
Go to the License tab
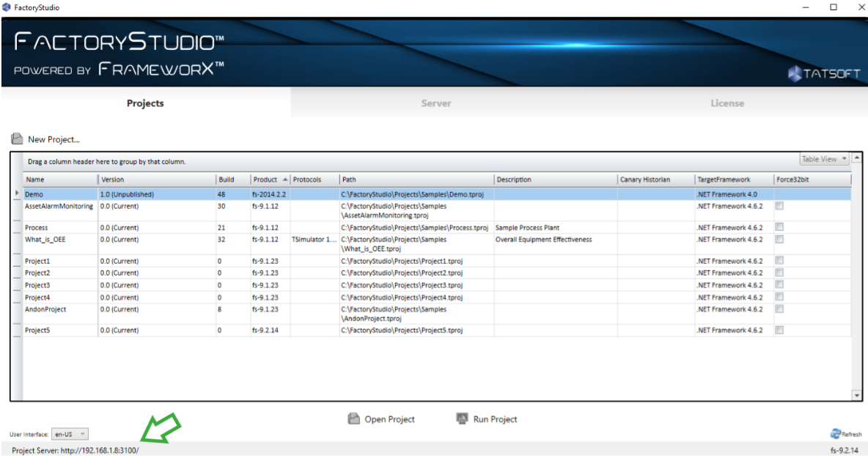click(727, 103)
